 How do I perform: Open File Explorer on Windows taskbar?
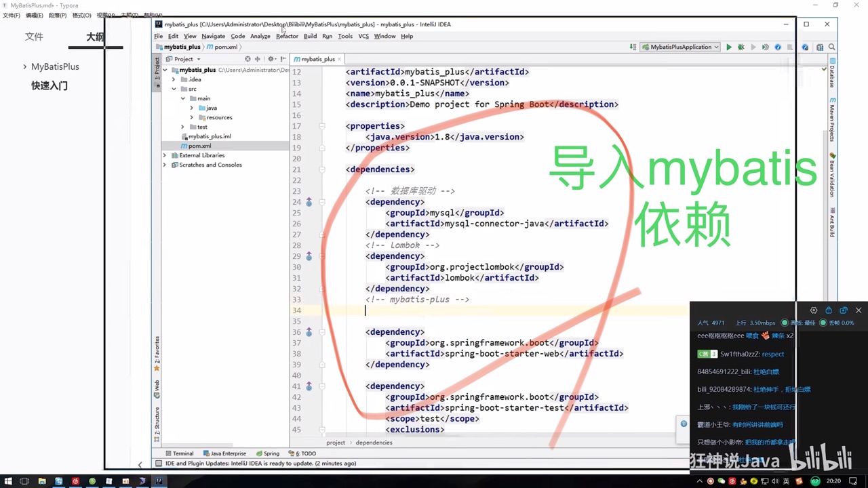(42, 481)
